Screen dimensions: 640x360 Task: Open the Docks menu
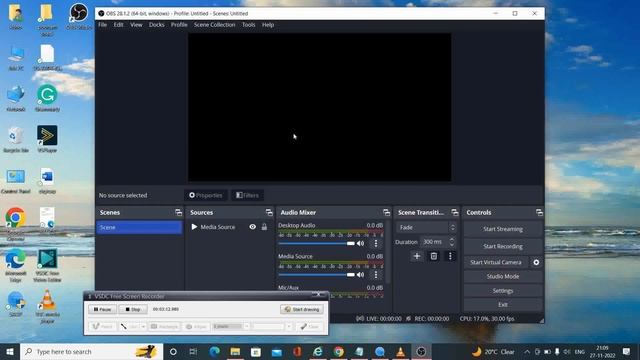point(156,25)
